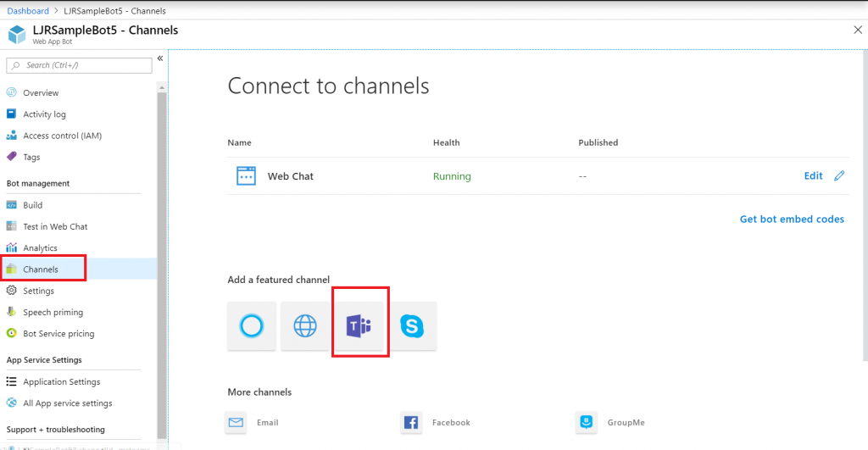
Task: Click the Build code icon
Action: (x=12, y=205)
